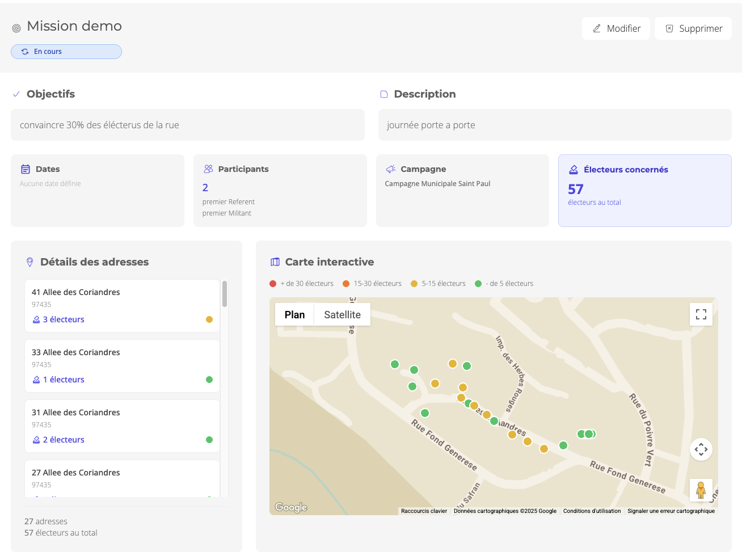Click Signaler une erreur cartographique link
Screen dimensions: 742x560
pos(671,511)
